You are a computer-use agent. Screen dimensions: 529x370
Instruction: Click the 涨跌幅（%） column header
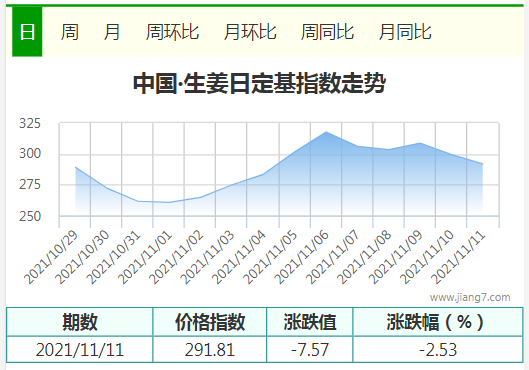[438, 322]
